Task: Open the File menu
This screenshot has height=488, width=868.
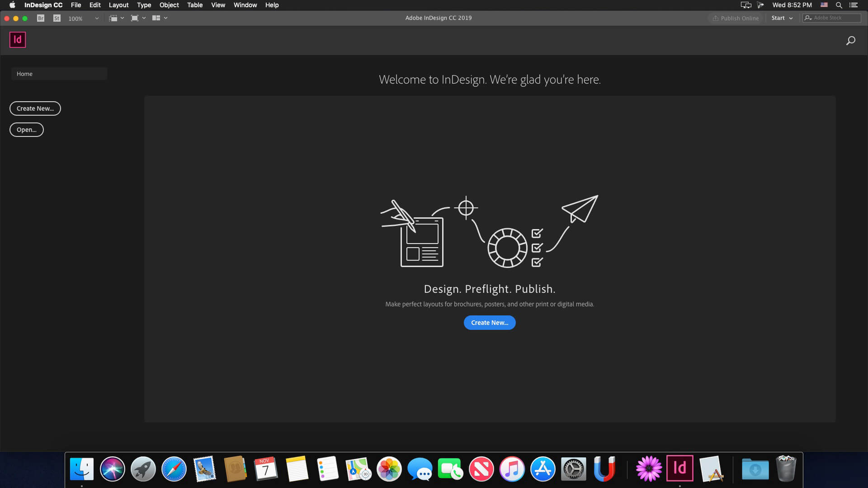Action: (x=76, y=5)
